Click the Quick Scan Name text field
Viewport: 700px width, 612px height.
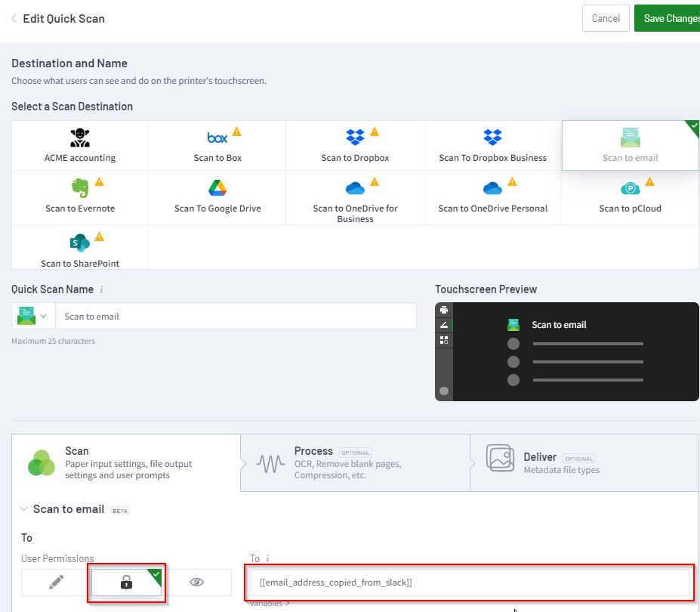point(236,317)
